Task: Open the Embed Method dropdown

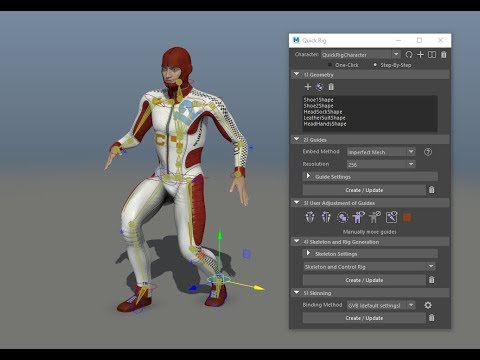Action: coord(381,152)
